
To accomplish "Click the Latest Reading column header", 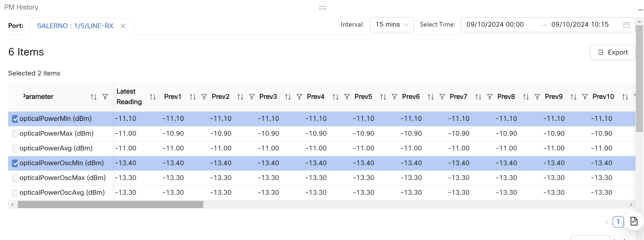I will click(129, 97).
